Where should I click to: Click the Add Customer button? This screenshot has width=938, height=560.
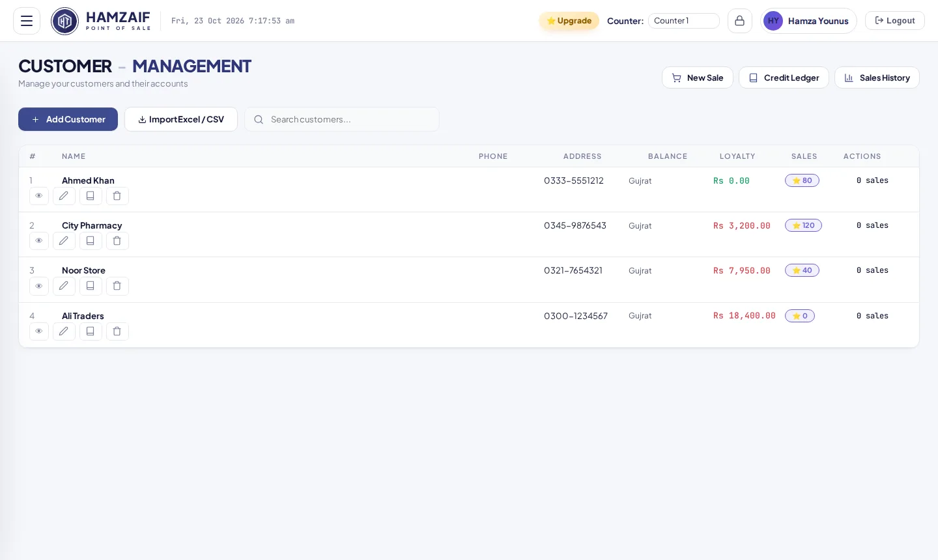coord(68,119)
